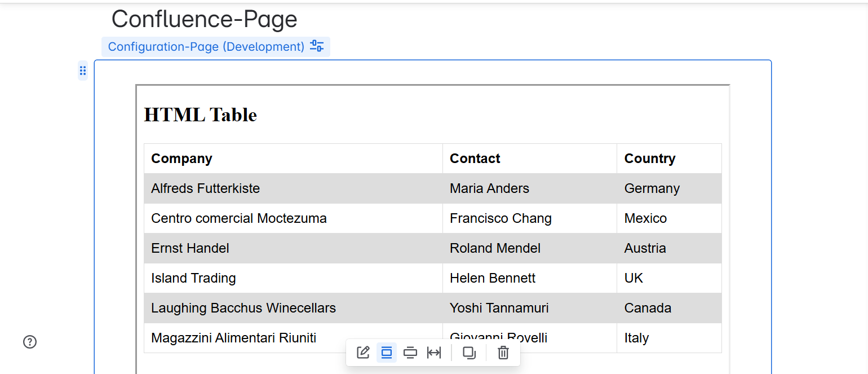Open the Configuration-Page (Development) label
868x374 pixels.
coord(206,47)
